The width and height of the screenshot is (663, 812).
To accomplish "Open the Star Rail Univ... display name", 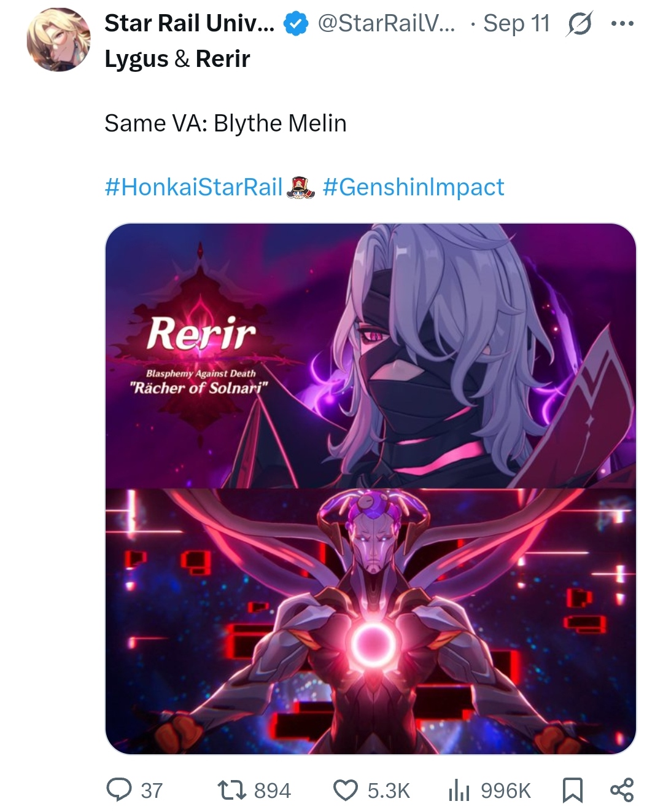I will click(x=189, y=23).
